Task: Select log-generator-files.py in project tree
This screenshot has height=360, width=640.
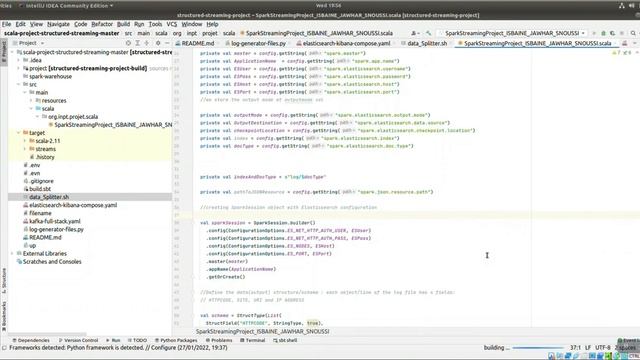Action: tap(56, 229)
